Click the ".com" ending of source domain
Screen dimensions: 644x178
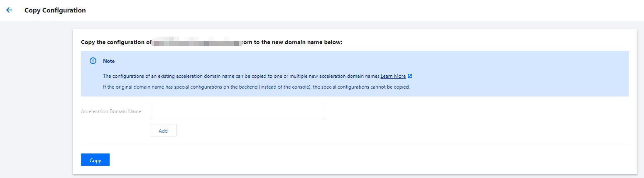coord(247,42)
